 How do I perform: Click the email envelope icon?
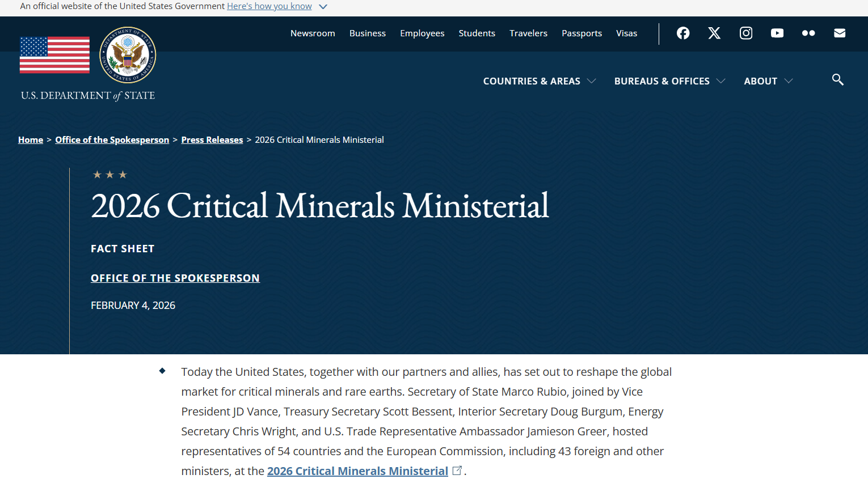pyautogui.click(x=840, y=33)
